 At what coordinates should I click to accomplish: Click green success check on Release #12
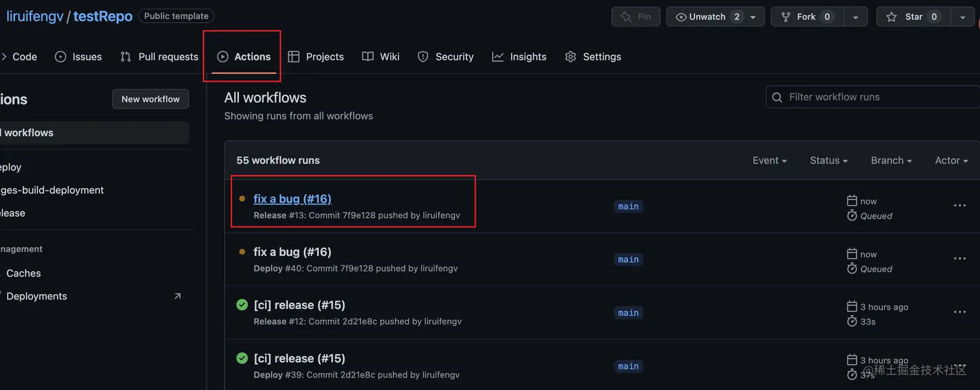click(x=242, y=305)
